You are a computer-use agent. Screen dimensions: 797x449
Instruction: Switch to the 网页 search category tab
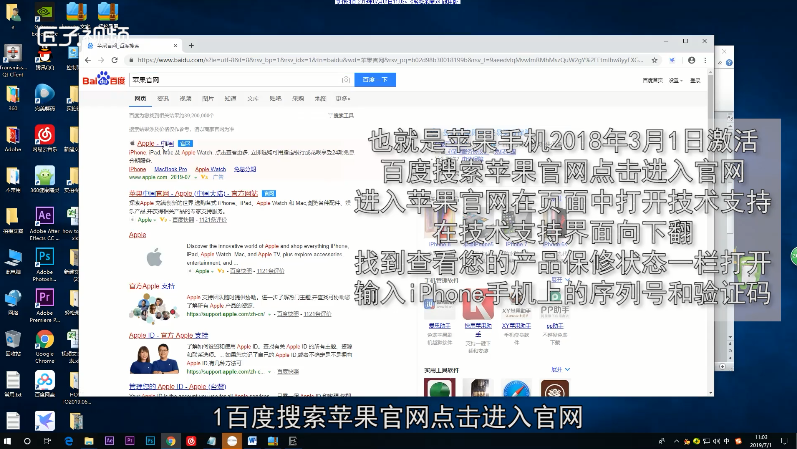point(140,99)
